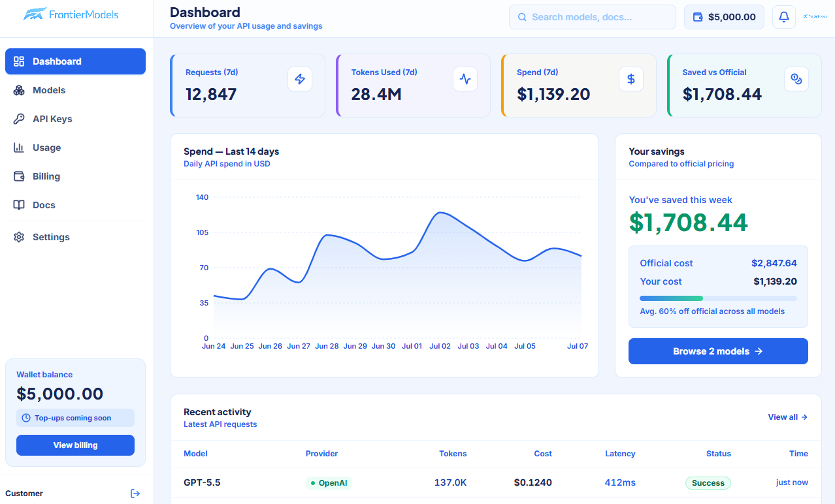The width and height of the screenshot is (835, 504).
Task: Click the Spend — Last 14 days title
Action: pyautogui.click(x=231, y=151)
